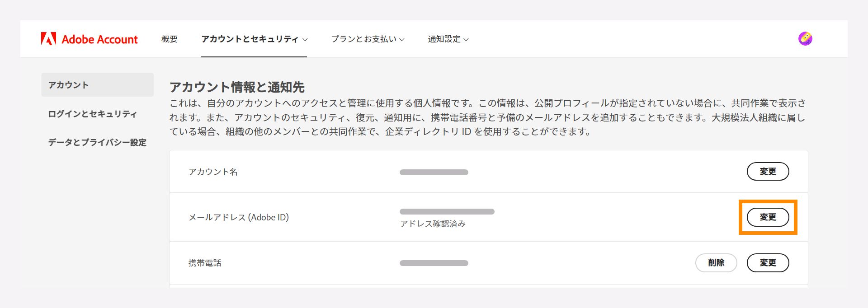Click the masked phone number value
The image size is (868, 308).
click(433, 263)
